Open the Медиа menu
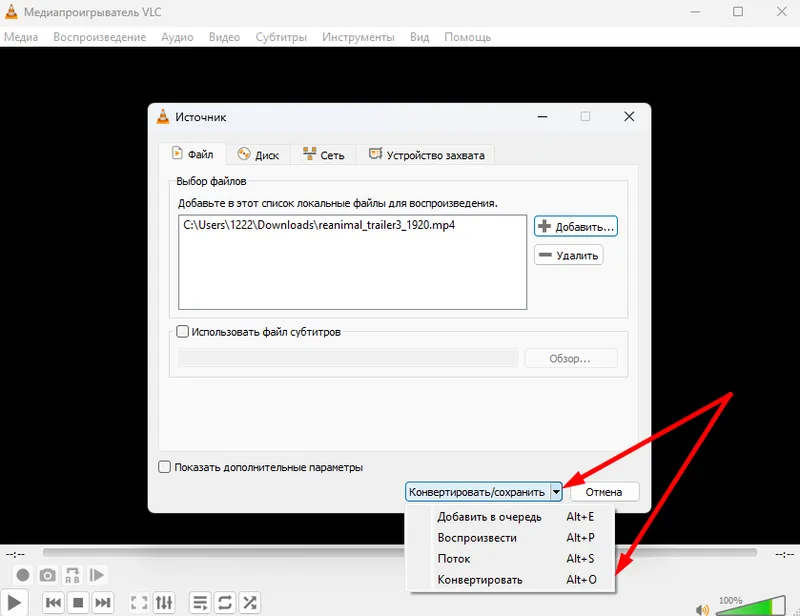Screen dimensions: 800x616 (21, 37)
